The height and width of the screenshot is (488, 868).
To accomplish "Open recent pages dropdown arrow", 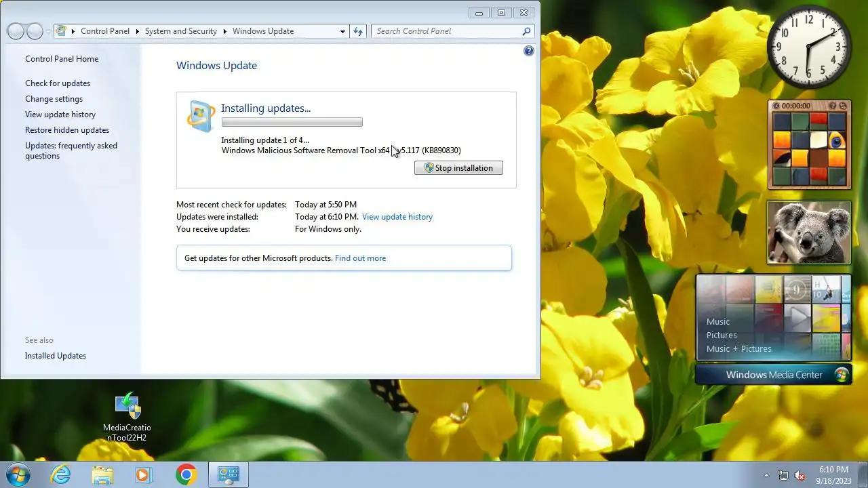I will click(49, 32).
